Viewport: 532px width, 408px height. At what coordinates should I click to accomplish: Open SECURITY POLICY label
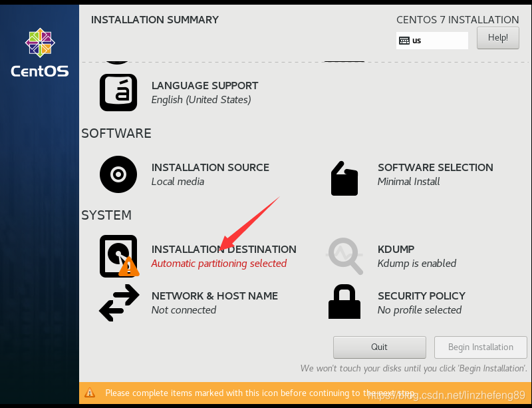click(422, 296)
